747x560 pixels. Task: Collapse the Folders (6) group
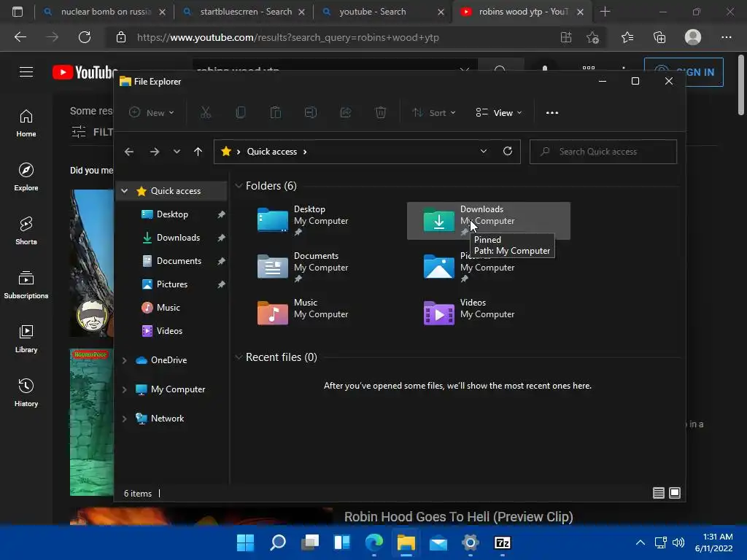pyautogui.click(x=239, y=186)
